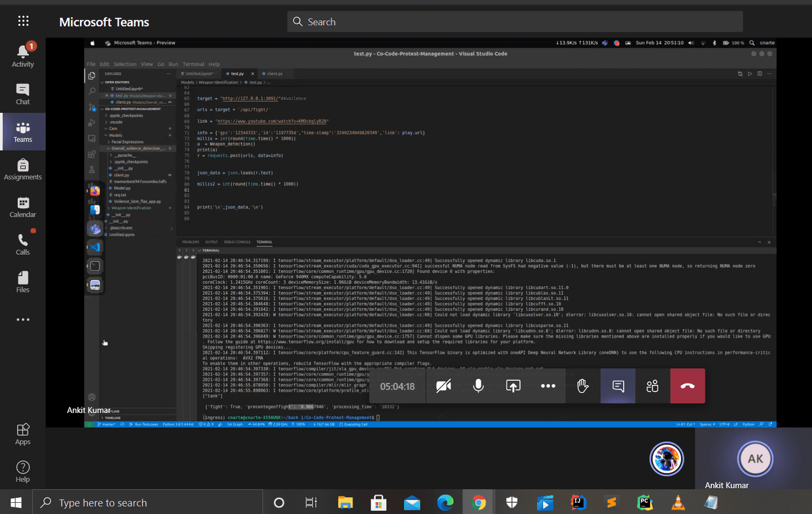
Task: Open more actions in meeting toolbar
Action: coord(548,386)
